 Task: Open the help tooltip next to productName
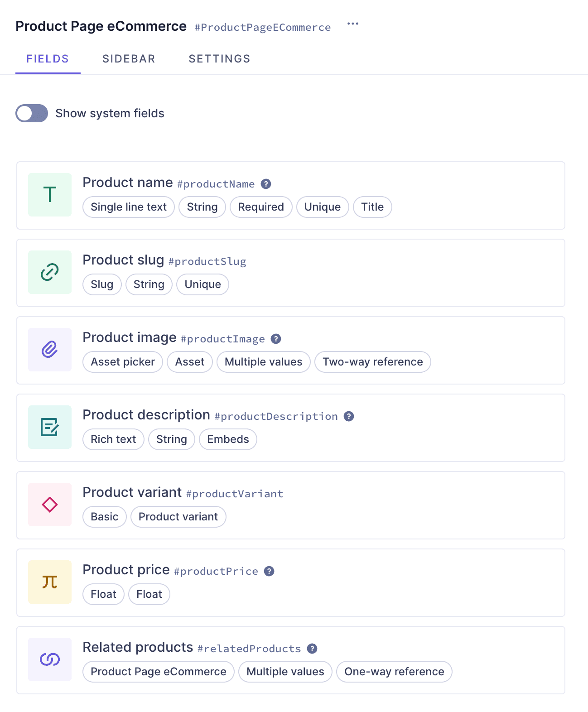266,184
